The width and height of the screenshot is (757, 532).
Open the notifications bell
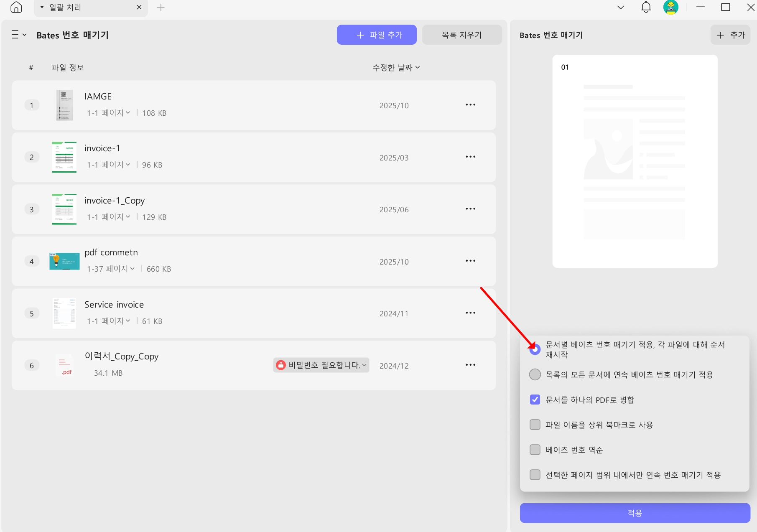pos(646,7)
